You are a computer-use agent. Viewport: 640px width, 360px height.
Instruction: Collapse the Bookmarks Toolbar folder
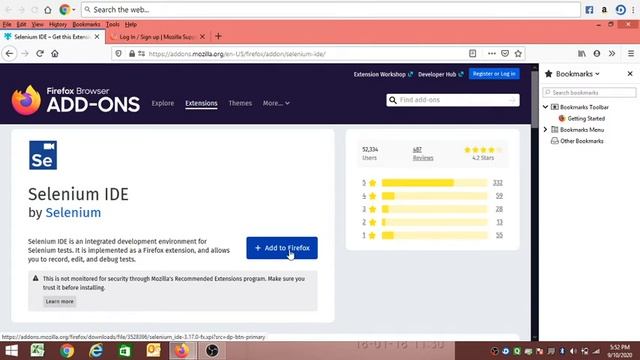[x=545, y=107]
